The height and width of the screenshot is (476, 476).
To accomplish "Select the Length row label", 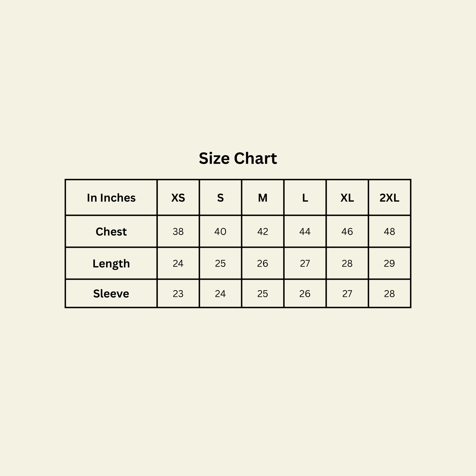I will click(x=111, y=264).
